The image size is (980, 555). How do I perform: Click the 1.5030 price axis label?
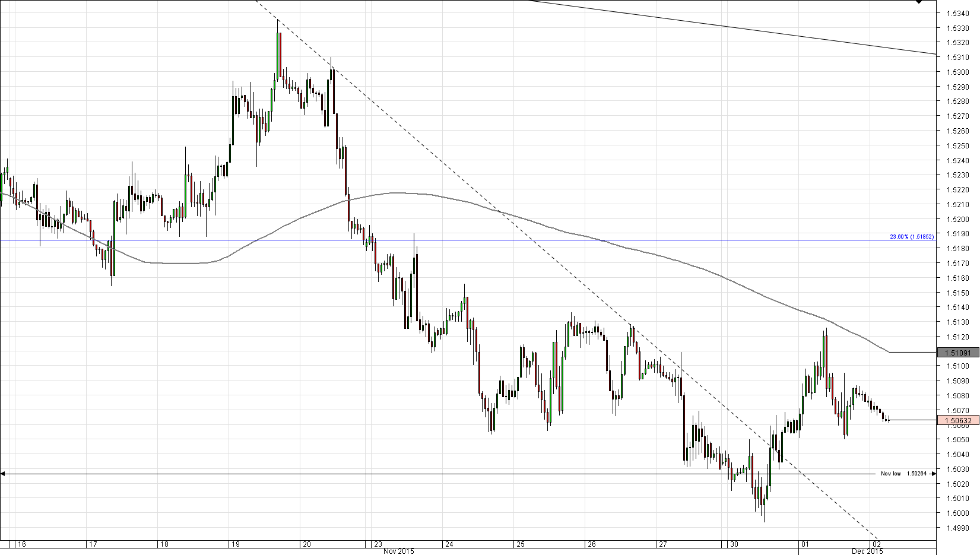pos(959,470)
